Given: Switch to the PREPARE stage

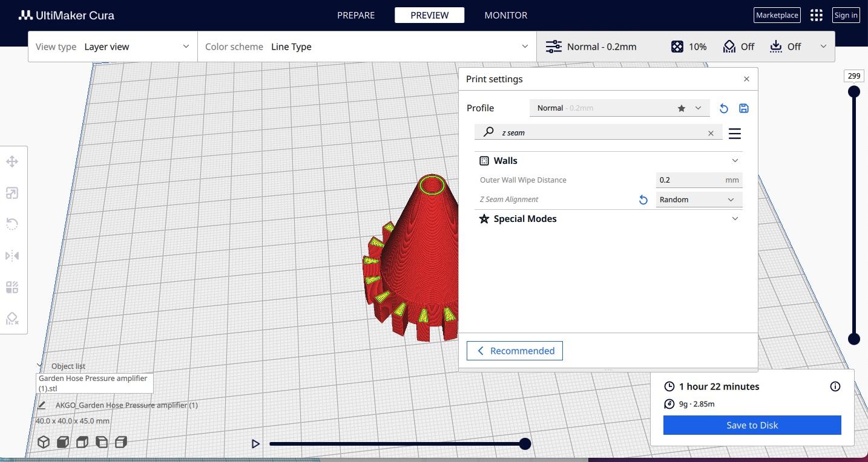Looking at the screenshot, I should 356,15.
